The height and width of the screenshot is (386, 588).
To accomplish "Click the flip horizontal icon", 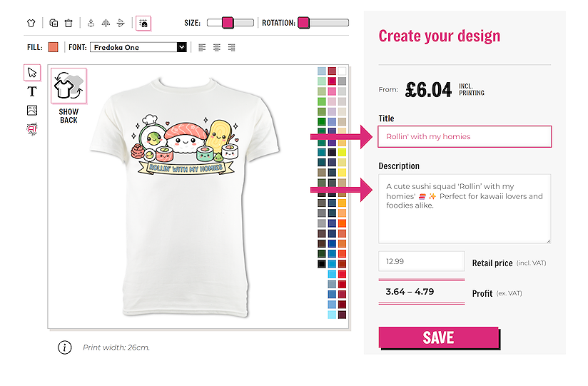I will point(106,23).
